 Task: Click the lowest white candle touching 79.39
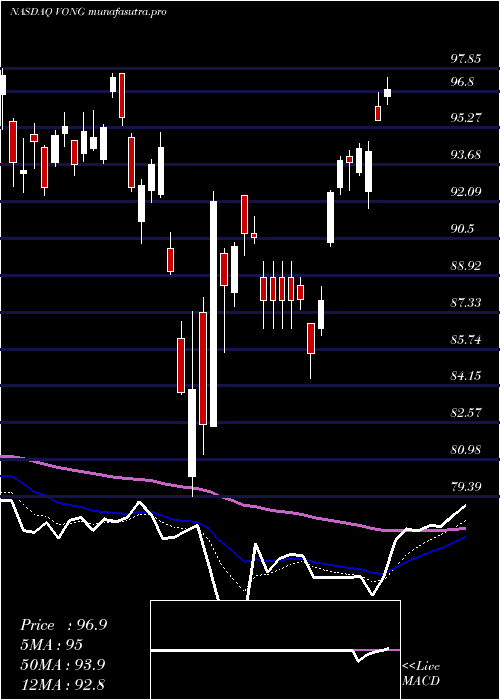(x=192, y=433)
